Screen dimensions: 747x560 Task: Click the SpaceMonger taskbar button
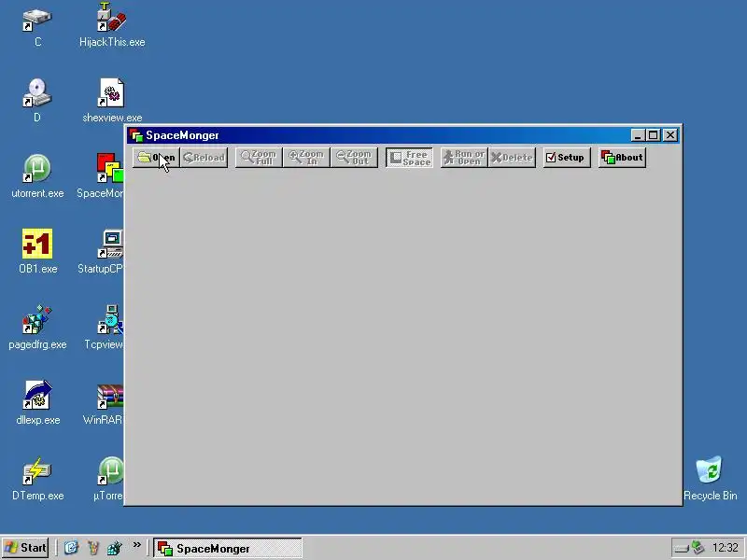[x=228, y=548]
